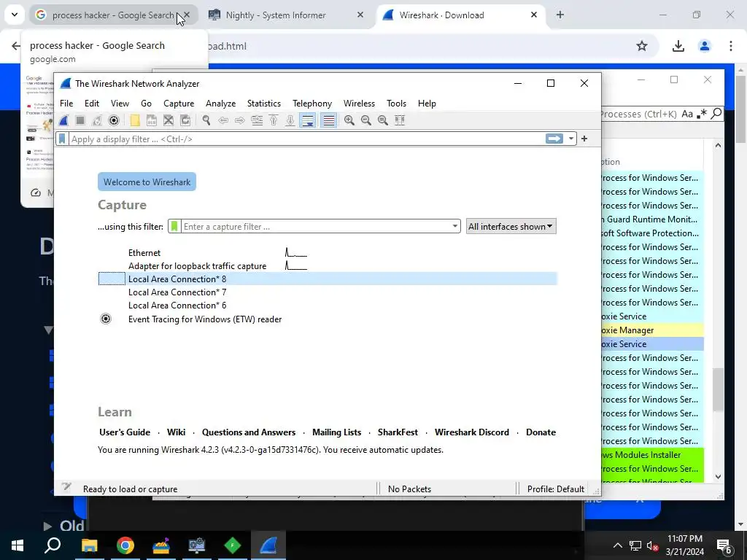Click the Restart current capture icon
This screenshot has height=560, width=747.
(97, 120)
